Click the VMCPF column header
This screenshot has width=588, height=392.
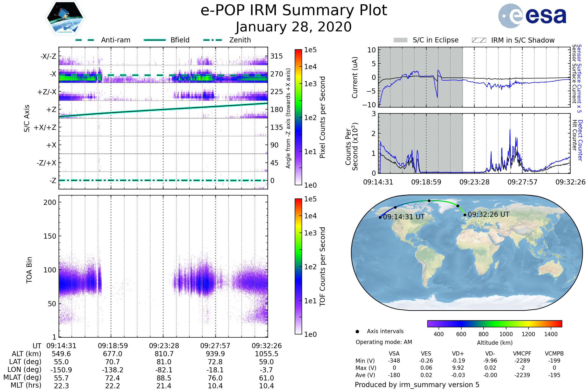[x=522, y=354]
